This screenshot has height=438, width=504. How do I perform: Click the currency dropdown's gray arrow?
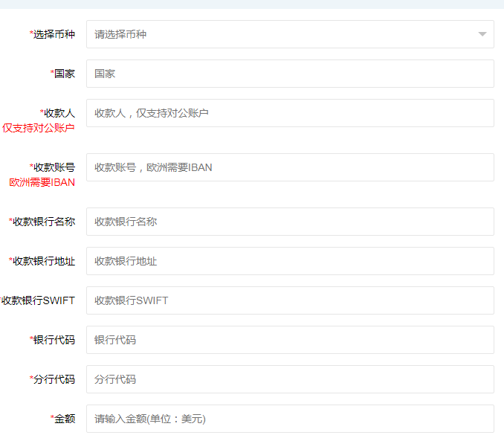482,34
